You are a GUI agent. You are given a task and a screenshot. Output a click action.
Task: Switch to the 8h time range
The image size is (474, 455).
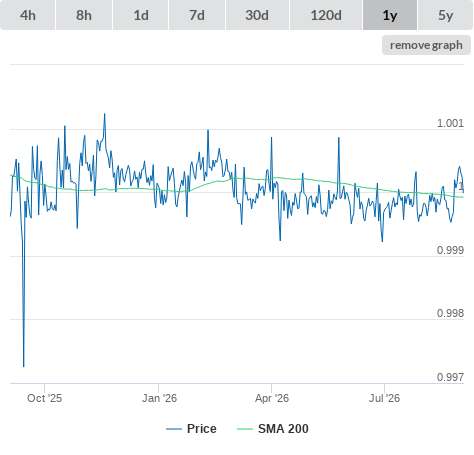pyautogui.click(x=84, y=15)
